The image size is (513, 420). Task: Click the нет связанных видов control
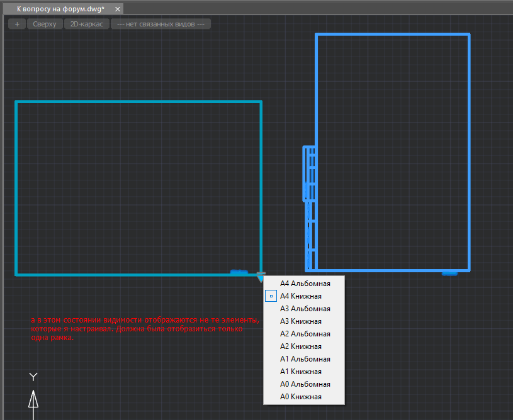[161, 24]
